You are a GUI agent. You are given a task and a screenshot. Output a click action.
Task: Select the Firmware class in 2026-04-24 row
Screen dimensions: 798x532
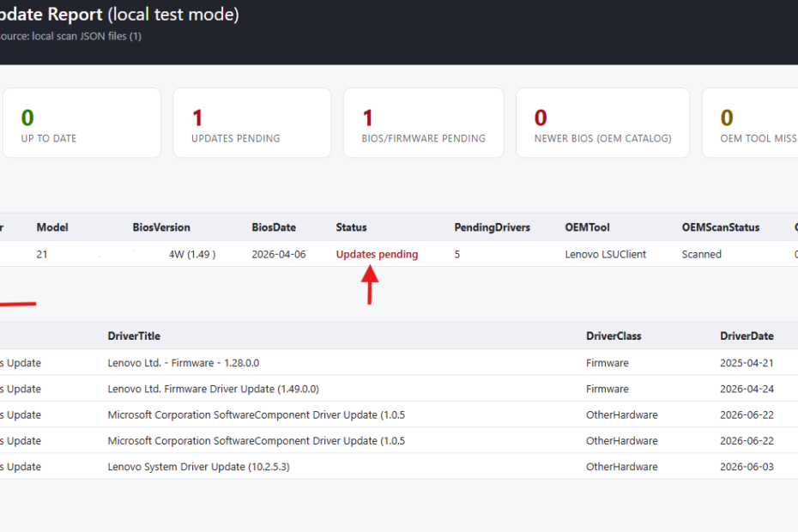point(608,389)
